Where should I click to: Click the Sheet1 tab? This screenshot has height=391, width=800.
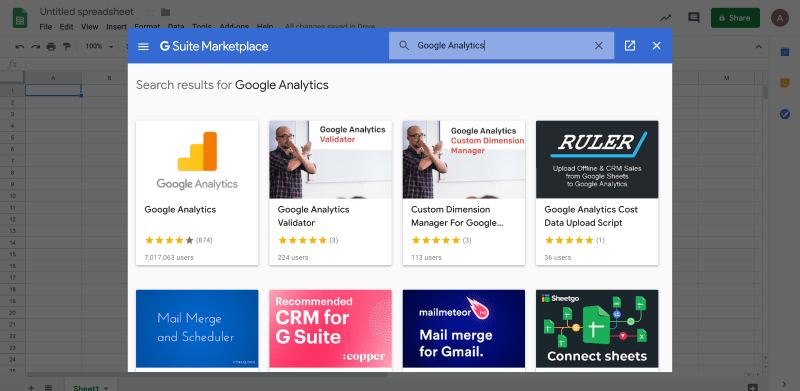91,387
